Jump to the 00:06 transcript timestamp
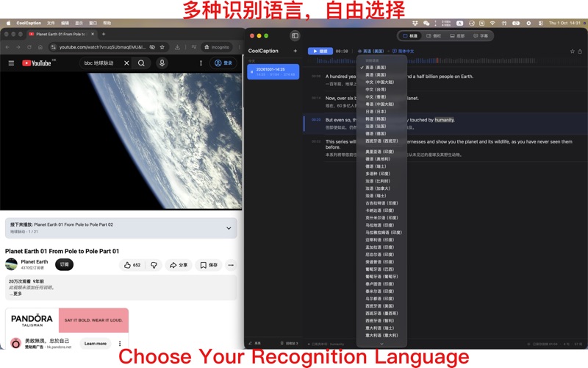Viewport: 588px width, 368px height. click(316, 77)
